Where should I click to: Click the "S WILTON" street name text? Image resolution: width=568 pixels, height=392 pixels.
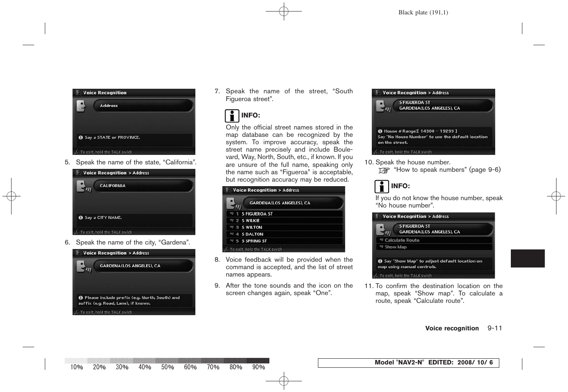click(x=252, y=227)
